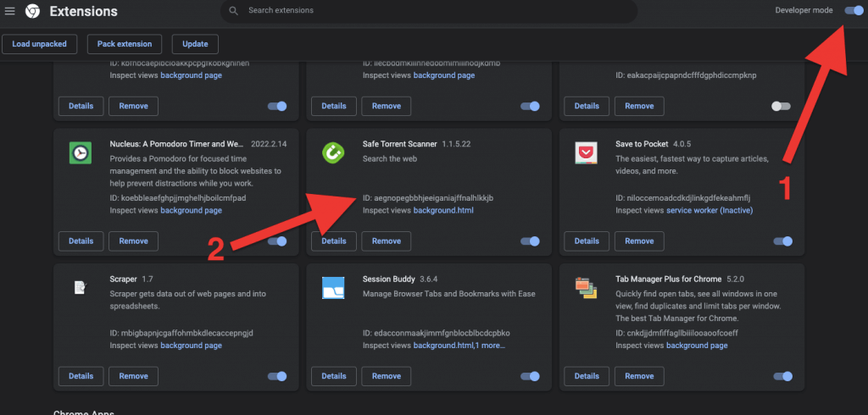868x415 pixels.
Task: Open Details for Nucleus Pomodoro Timer
Action: (x=81, y=241)
